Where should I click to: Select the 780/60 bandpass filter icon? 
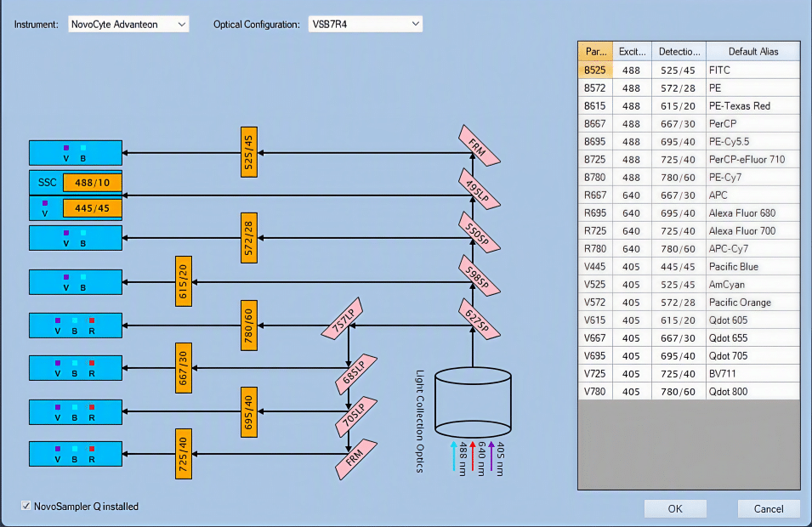249,326
